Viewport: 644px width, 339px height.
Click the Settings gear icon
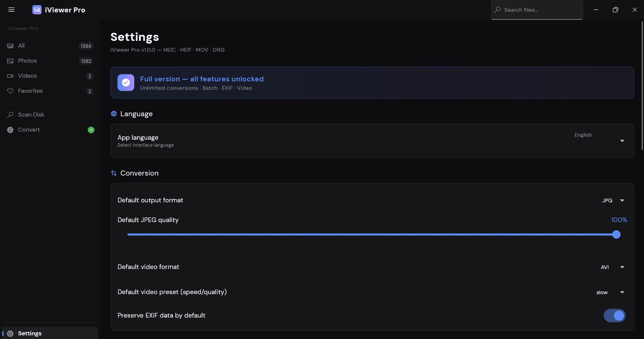coord(10,334)
